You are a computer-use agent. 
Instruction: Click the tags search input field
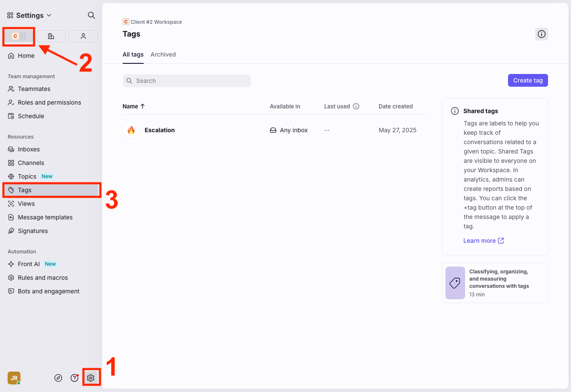point(186,81)
